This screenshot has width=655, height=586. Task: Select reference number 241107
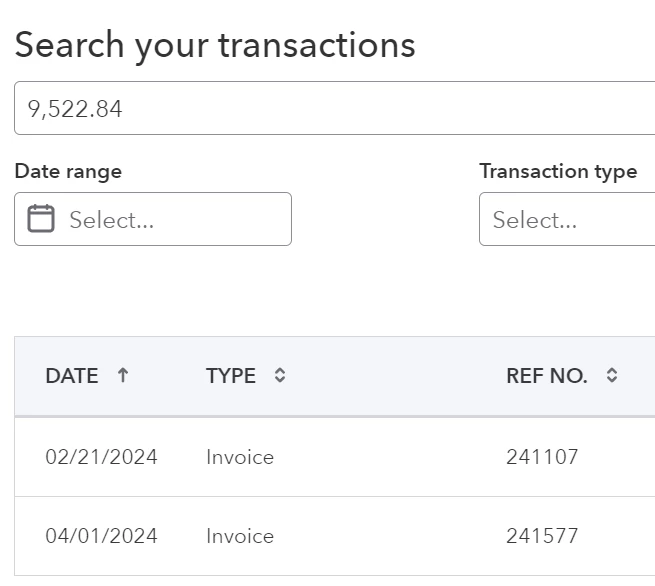(x=542, y=457)
